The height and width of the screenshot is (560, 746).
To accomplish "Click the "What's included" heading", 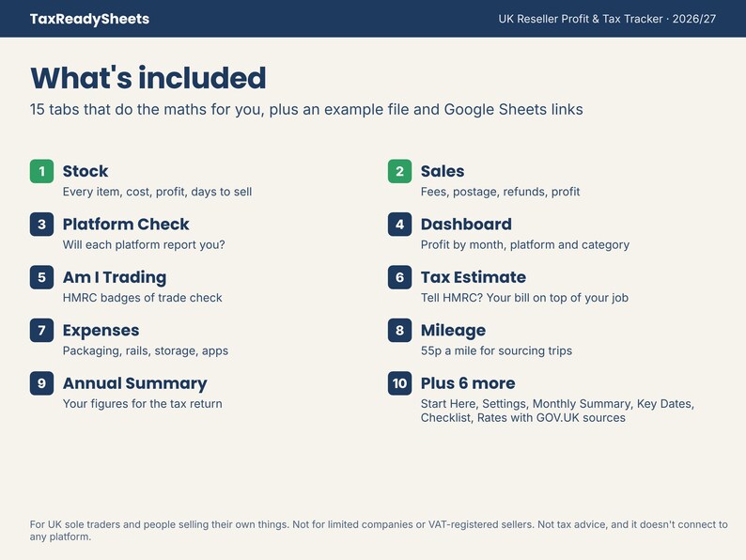I will 148,78.
